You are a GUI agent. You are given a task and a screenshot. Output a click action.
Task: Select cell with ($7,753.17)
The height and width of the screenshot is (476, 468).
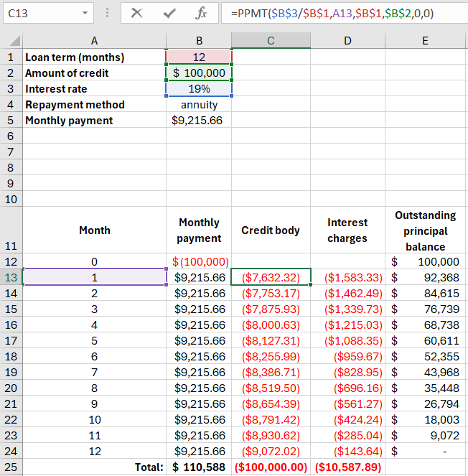(x=271, y=293)
